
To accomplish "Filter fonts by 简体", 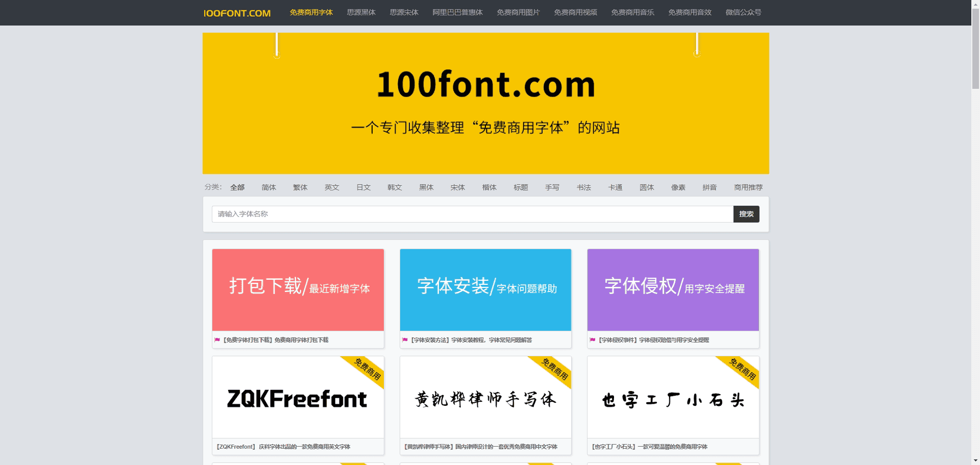I will [268, 187].
